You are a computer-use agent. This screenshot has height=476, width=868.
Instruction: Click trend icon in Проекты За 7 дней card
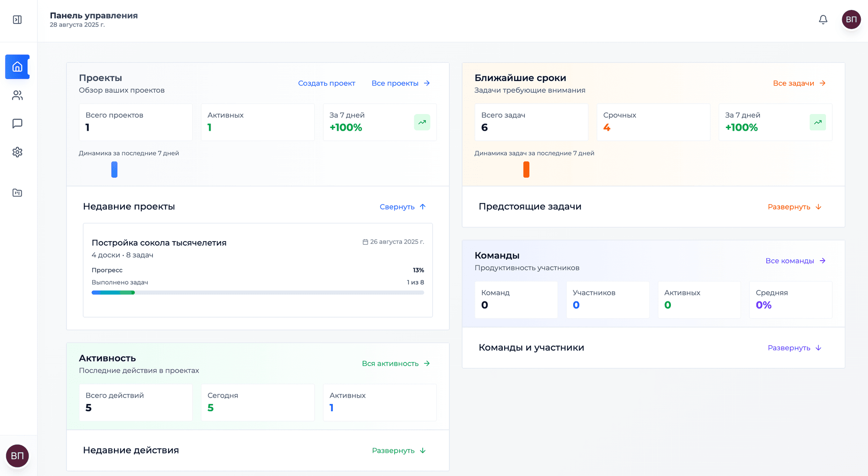pos(422,122)
